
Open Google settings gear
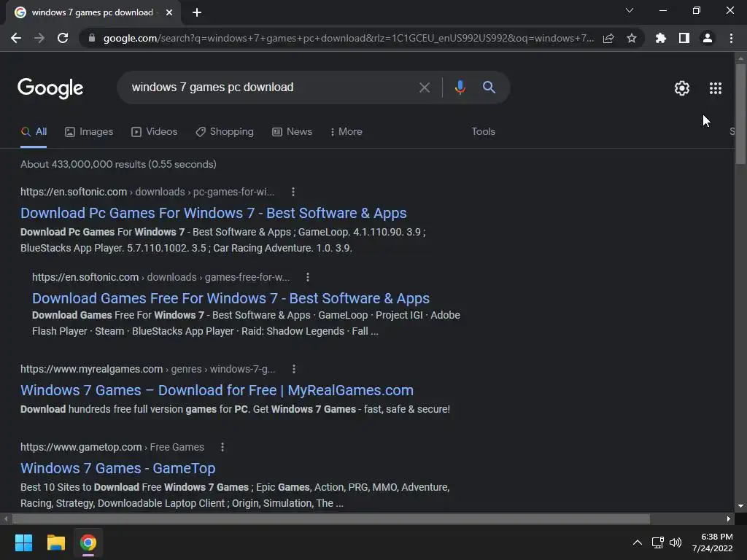coord(682,88)
